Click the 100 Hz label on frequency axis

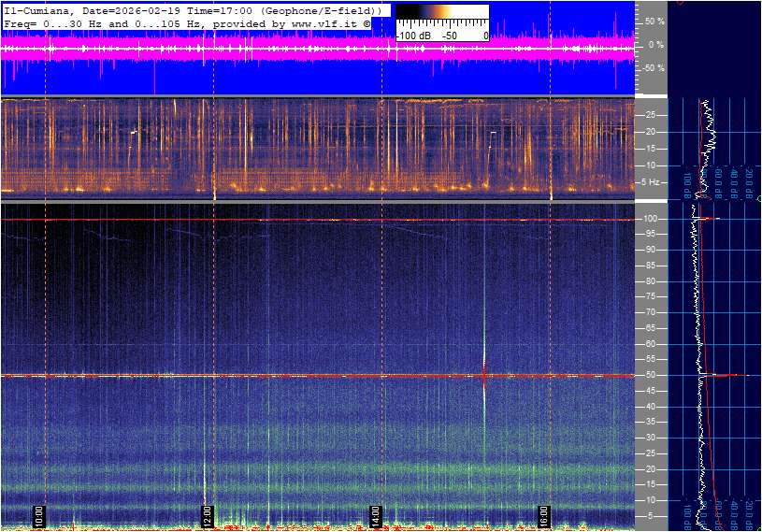[651, 219]
